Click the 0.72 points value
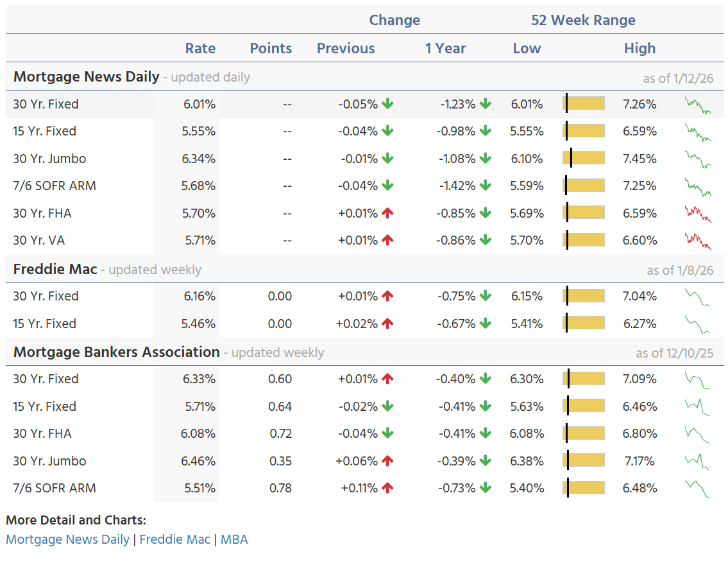 pyautogui.click(x=280, y=433)
